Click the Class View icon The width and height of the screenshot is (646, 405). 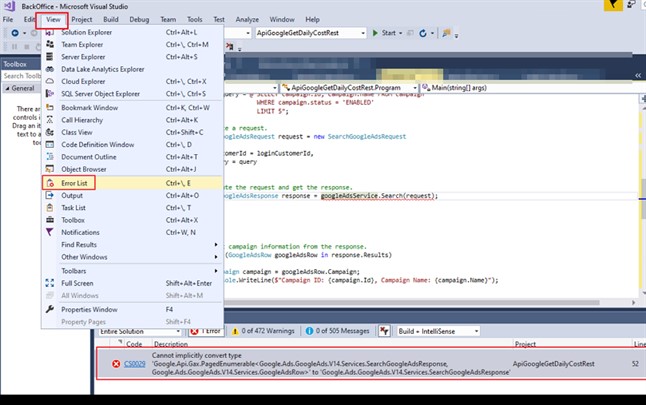click(50, 132)
